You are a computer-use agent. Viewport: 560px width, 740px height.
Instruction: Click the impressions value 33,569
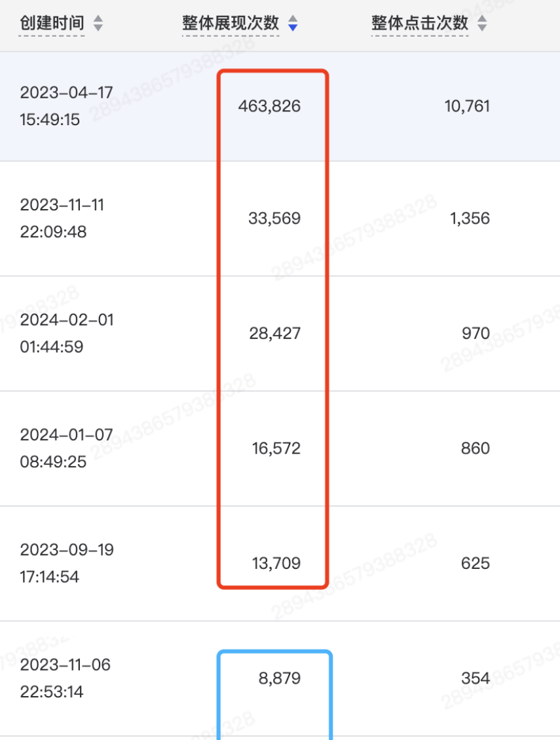274,218
